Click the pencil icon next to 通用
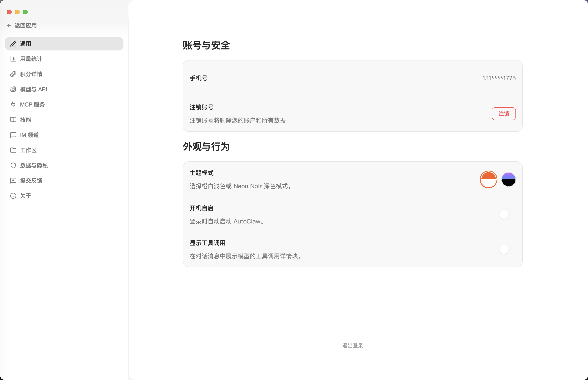The height and width of the screenshot is (380, 588). 13,44
